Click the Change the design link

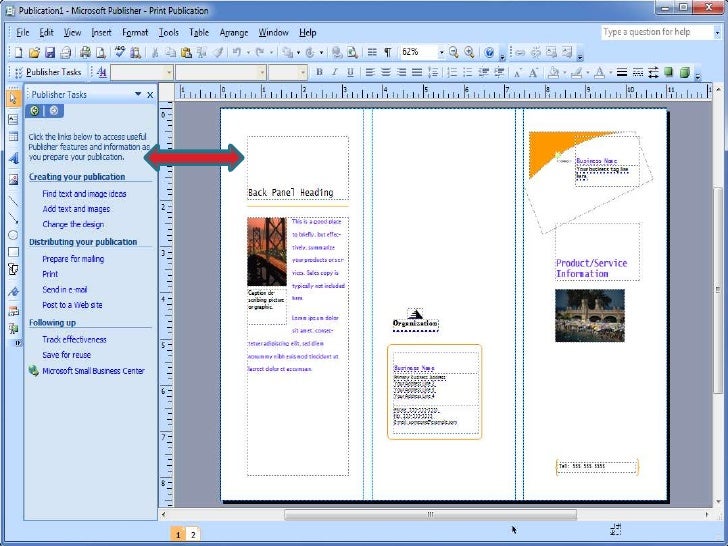73,225
